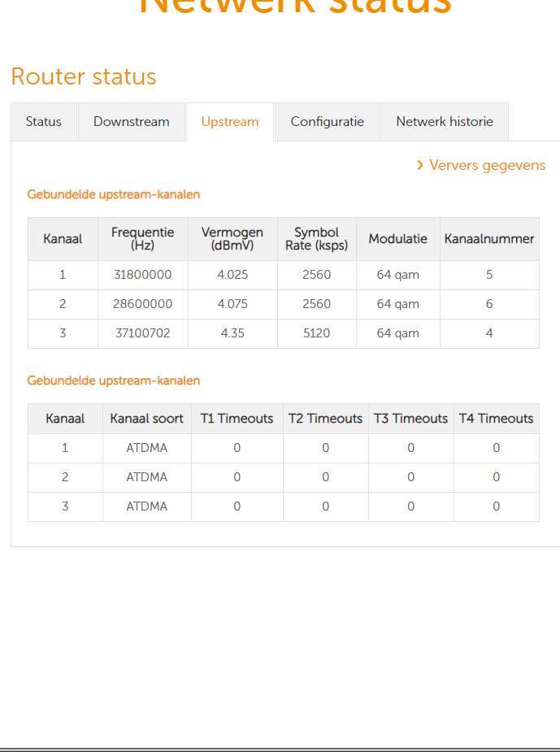Screen dimensions: 560x752
Task: Click the T3 Timeouts column header
Action: coord(411,419)
